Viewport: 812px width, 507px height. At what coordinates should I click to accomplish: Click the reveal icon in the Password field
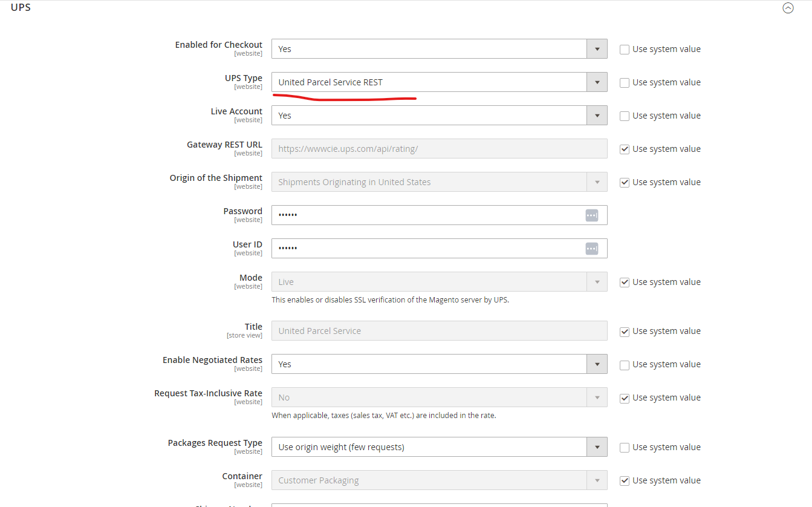[x=591, y=215]
